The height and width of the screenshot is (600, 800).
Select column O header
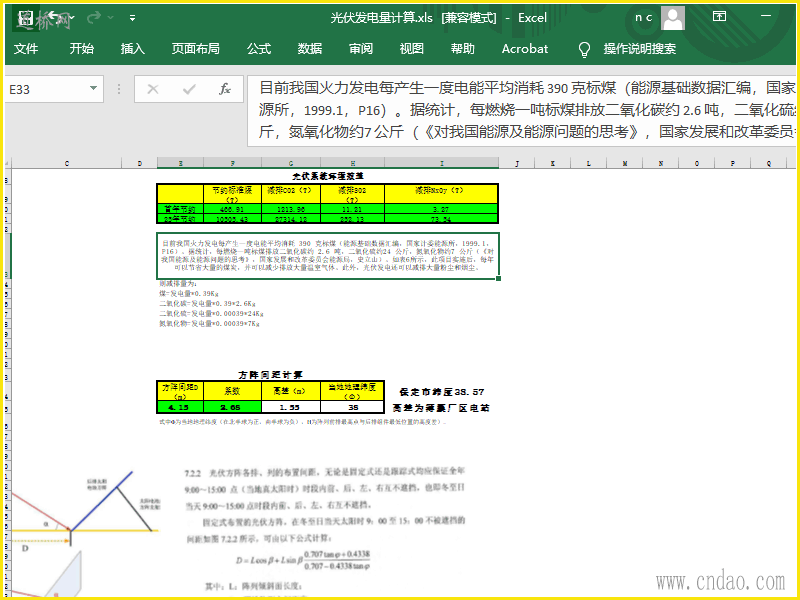696,163
